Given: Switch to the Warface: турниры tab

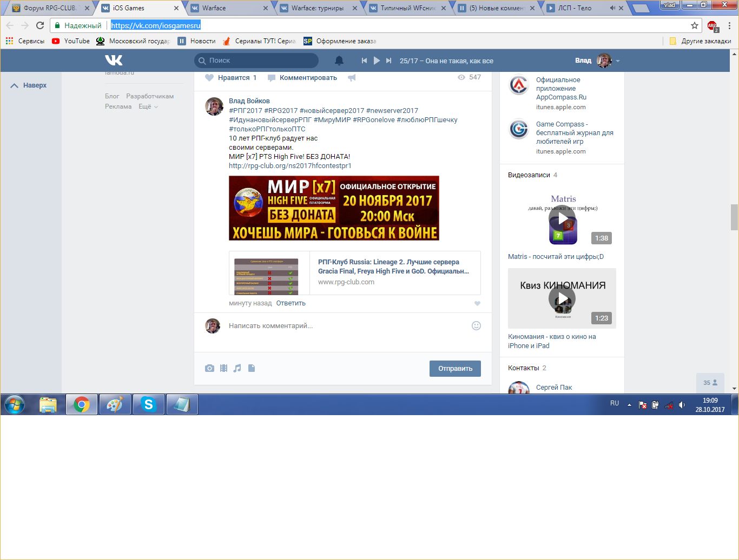Looking at the screenshot, I should click(318, 8).
